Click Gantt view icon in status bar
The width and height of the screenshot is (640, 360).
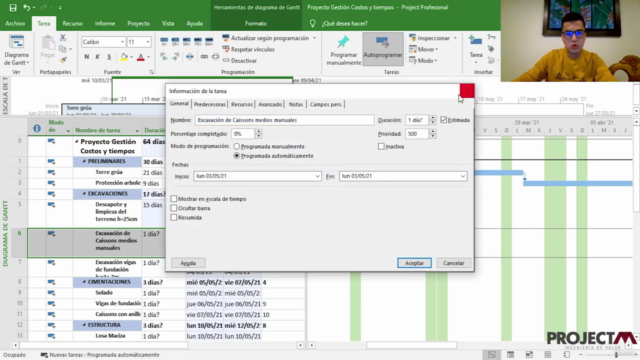491,354
